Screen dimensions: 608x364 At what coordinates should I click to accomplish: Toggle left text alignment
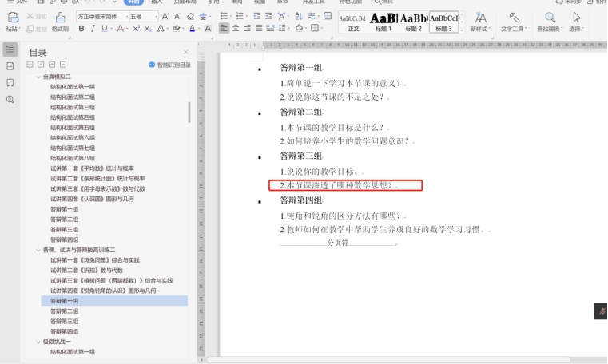(x=225, y=29)
